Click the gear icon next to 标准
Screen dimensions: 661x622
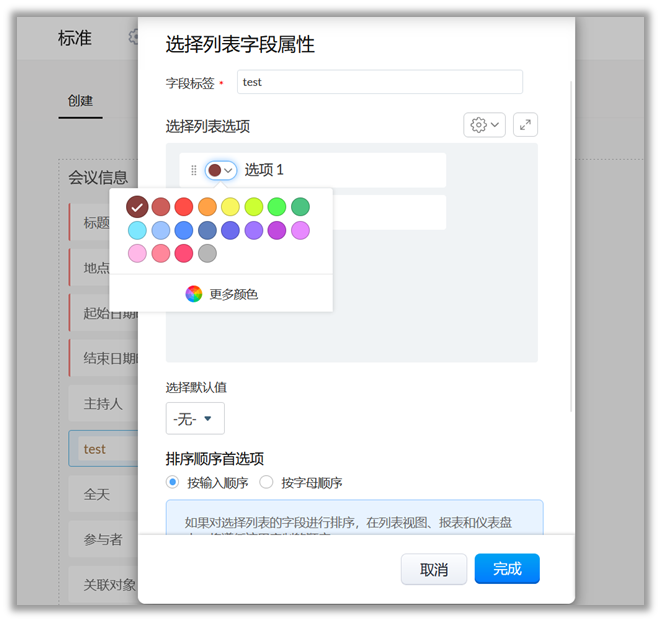(134, 37)
